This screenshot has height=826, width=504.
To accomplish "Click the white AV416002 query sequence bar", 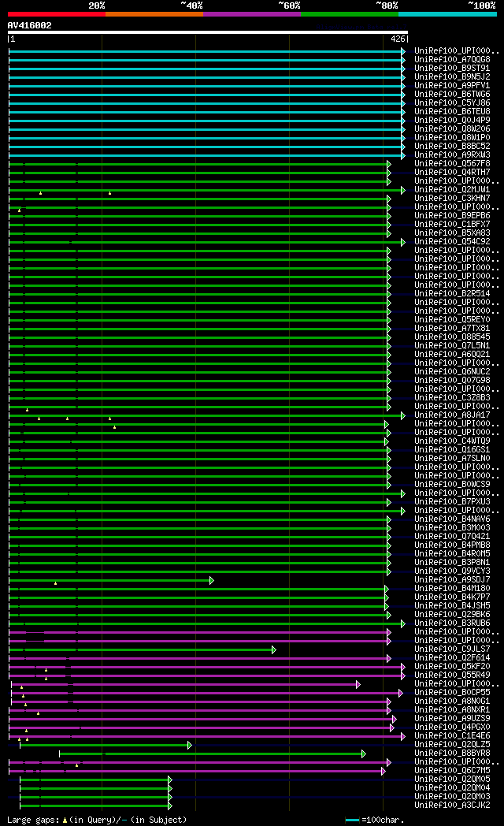I will [x=207, y=32].
